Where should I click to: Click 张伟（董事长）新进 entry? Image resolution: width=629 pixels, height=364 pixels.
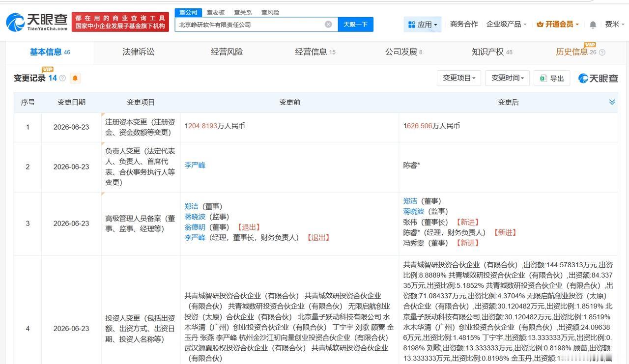point(441,222)
